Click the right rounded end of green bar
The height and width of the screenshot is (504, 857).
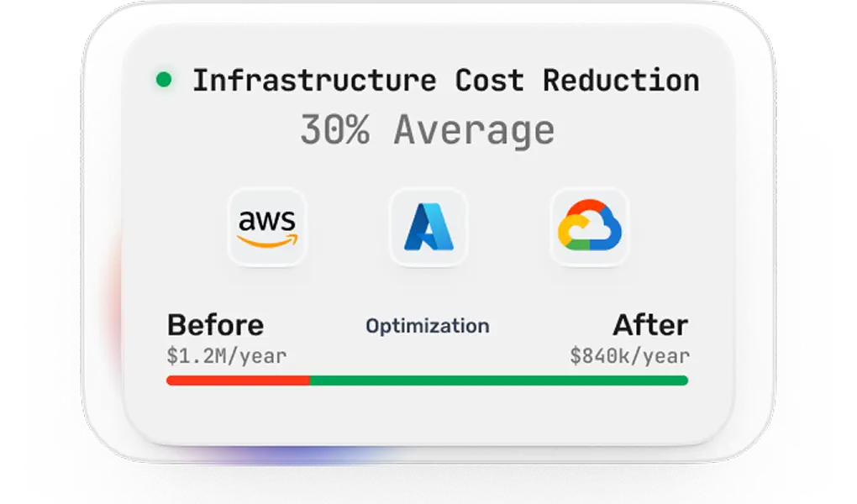684,381
